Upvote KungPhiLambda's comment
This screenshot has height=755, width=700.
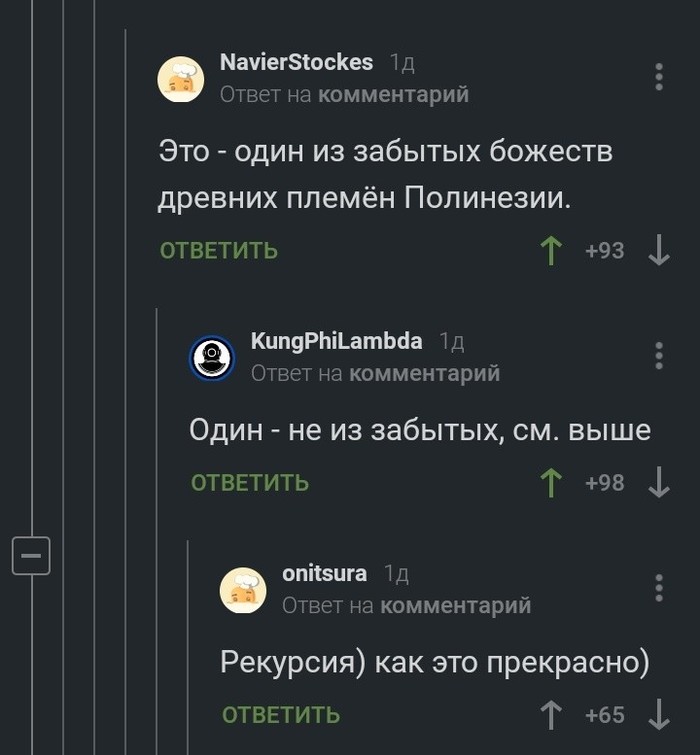tap(550, 483)
